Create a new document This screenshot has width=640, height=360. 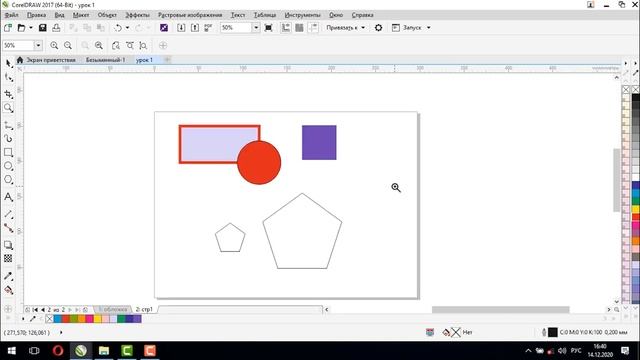click(8, 28)
